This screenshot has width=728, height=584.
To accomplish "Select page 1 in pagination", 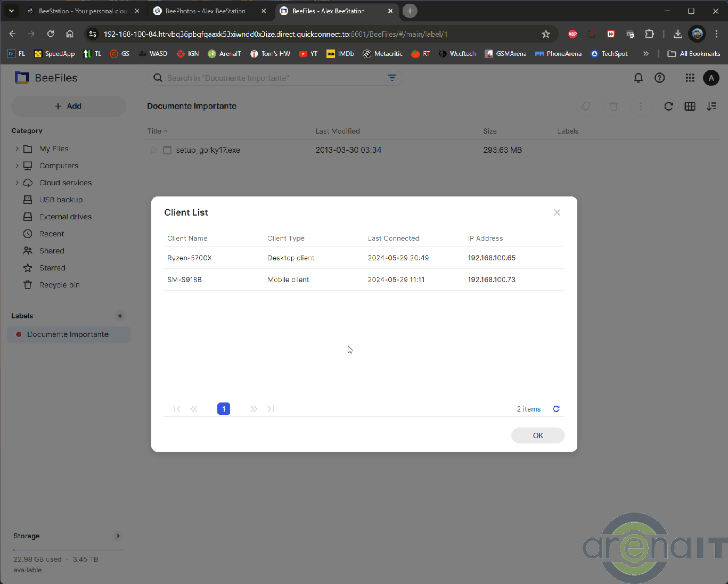I will (x=224, y=409).
